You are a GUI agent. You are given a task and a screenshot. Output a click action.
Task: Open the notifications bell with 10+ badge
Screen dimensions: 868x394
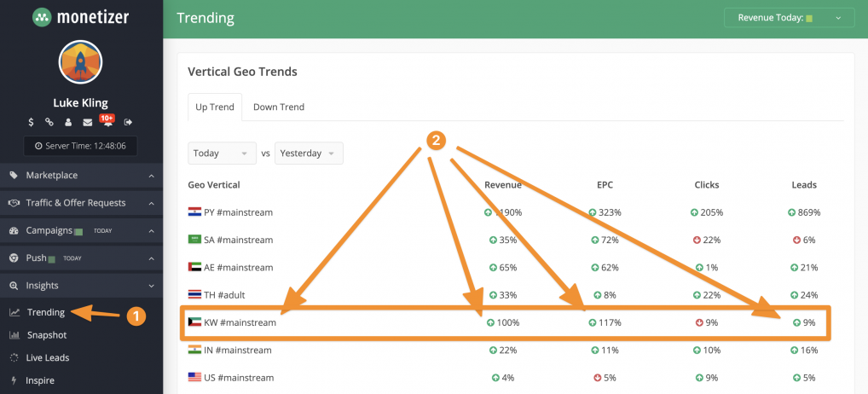tap(107, 120)
